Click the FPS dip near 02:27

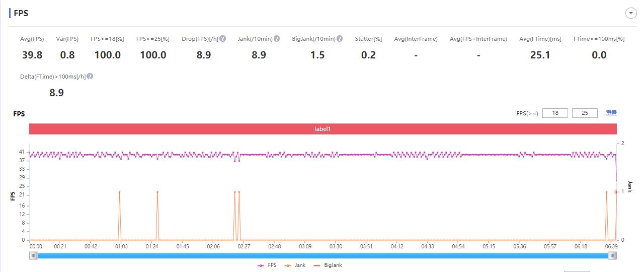(x=239, y=161)
